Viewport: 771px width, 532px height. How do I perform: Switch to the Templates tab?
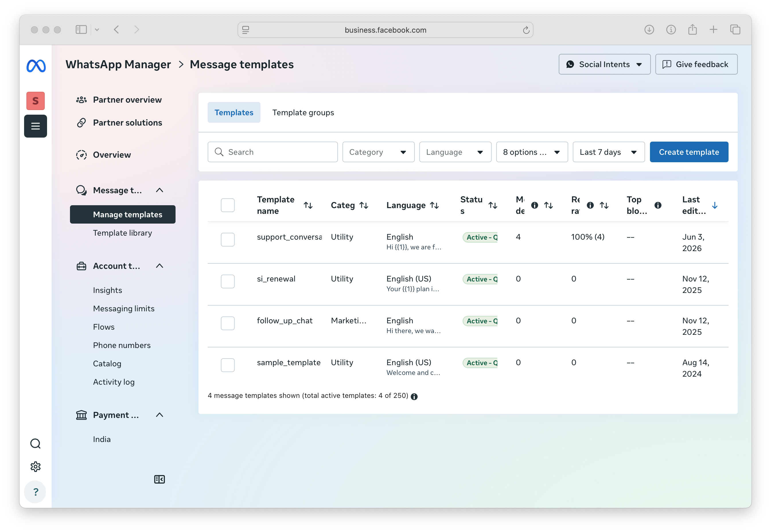tap(234, 112)
